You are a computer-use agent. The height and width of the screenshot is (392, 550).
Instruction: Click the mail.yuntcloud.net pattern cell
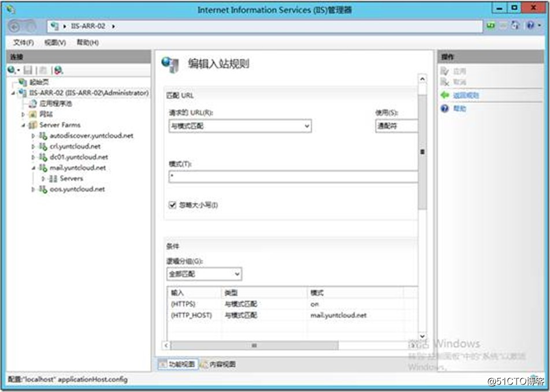(339, 315)
